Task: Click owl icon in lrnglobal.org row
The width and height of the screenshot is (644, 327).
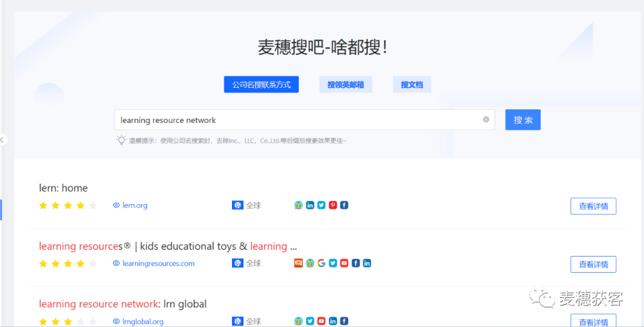Action: point(299,321)
